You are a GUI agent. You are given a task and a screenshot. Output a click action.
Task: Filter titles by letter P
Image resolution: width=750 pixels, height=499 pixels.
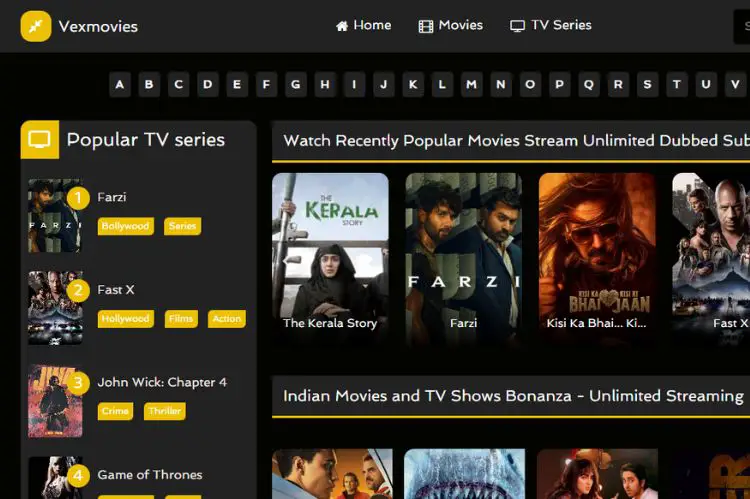click(x=560, y=85)
